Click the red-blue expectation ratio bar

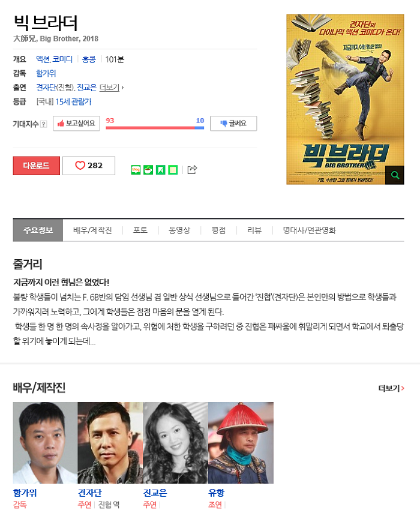click(x=155, y=128)
